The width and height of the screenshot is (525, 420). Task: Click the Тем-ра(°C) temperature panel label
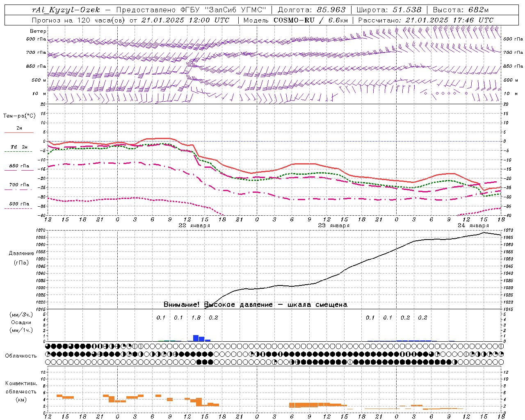[19, 116]
